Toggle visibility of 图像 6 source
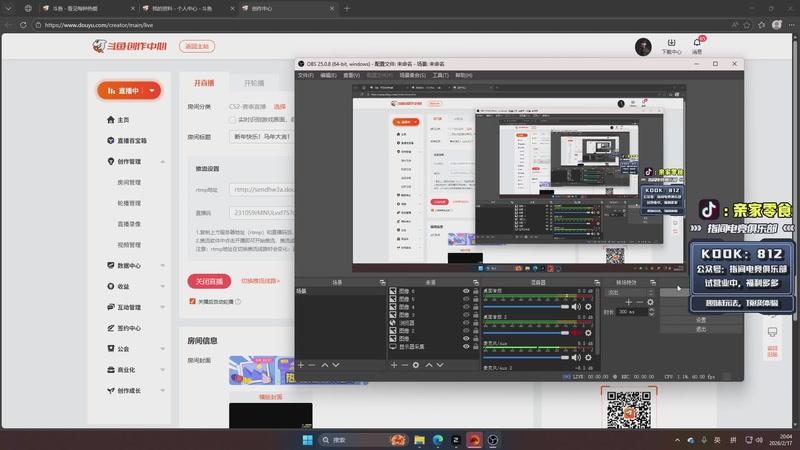800x450 pixels. pyautogui.click(x=466, y=291)
